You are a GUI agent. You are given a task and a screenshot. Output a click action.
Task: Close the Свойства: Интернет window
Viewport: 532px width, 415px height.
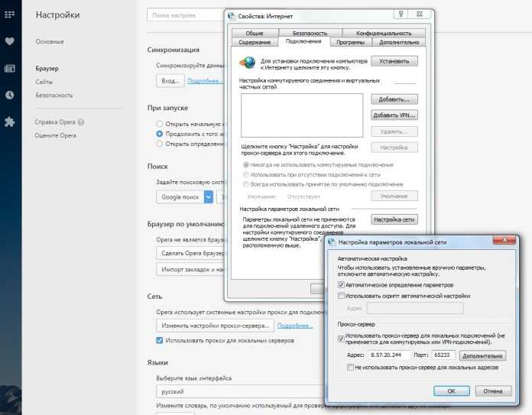[x=420, y=14]
